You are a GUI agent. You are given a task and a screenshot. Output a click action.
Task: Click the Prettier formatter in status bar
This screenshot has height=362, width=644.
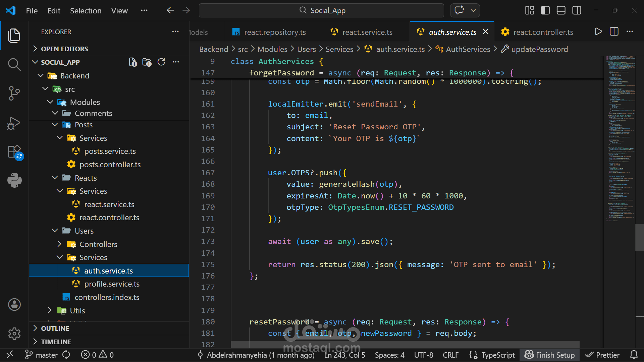coord(602,355)
